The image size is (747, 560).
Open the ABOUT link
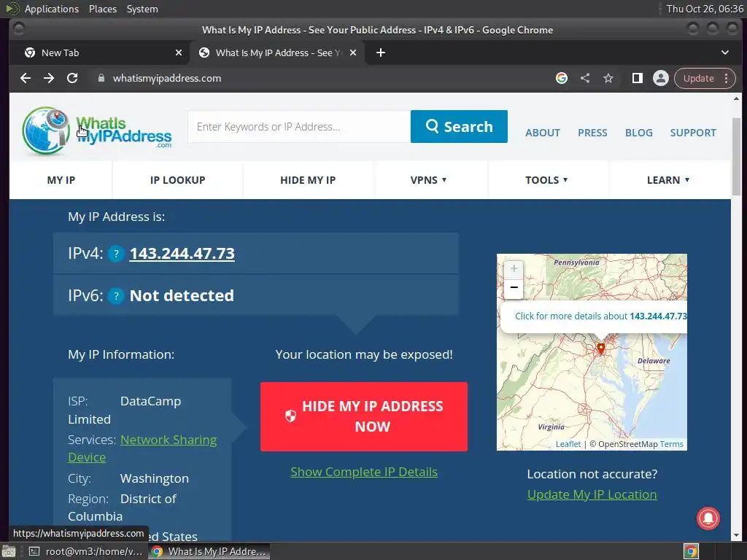point(543,133)
